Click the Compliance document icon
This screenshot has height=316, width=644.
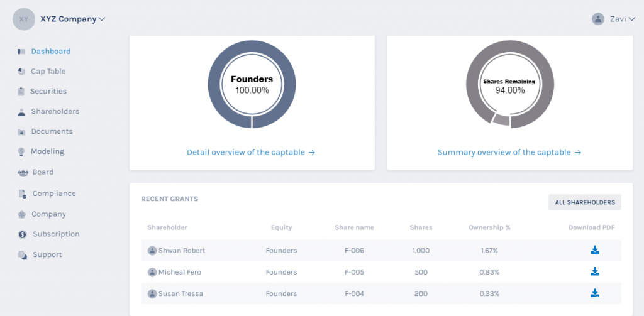click(22, 193)
